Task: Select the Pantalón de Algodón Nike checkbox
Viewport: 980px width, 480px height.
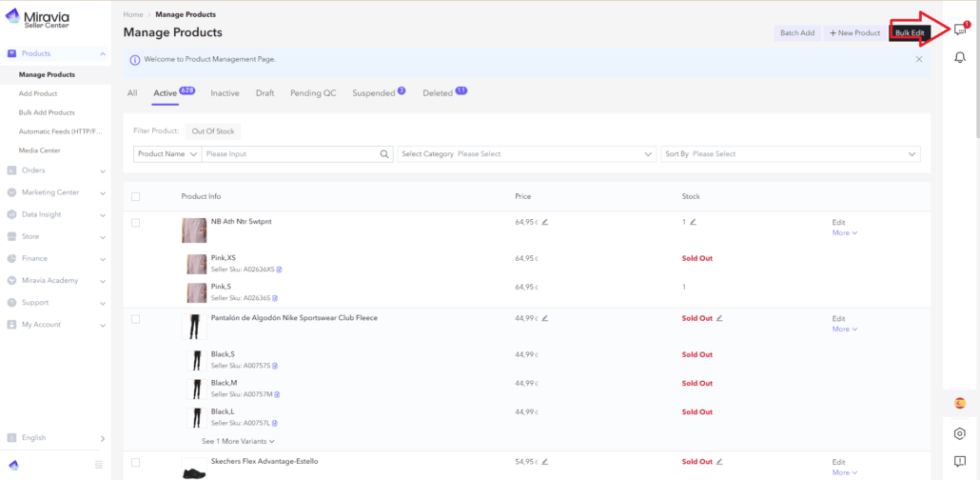Action: click(135, 319)
